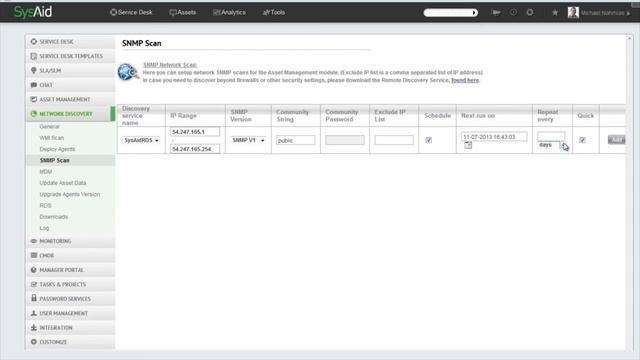Click the Monitoring eye sidebar icon
The height and width of the screenshot is (360, 640).
(33, 241)
